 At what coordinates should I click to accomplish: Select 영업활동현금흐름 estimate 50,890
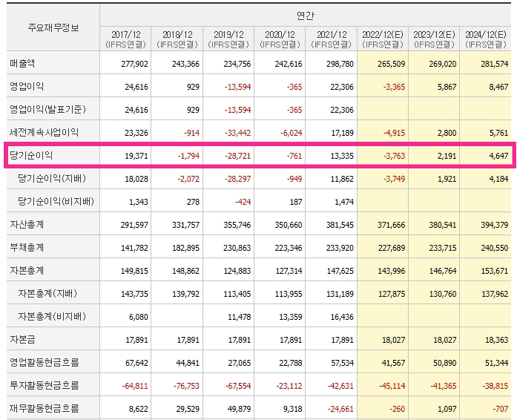click(445, 363)
